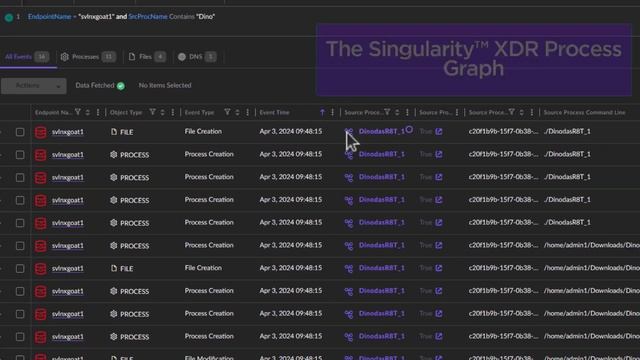Click SrcProcName keyword in query
This screenshot has height=360, width=640.
pyautogui.click(x=148, y=17)
